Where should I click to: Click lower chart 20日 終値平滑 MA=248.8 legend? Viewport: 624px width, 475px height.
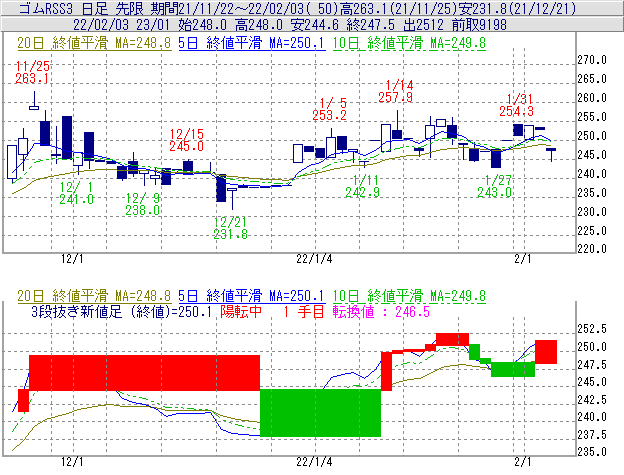tap(94, 296)
